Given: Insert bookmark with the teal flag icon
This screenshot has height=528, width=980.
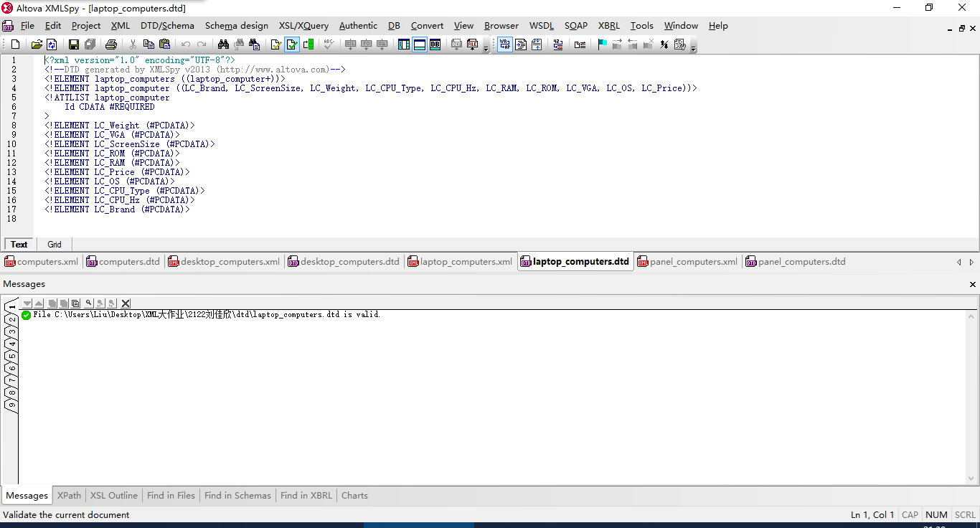Looking at the screenshot, I should pos(603,44).
